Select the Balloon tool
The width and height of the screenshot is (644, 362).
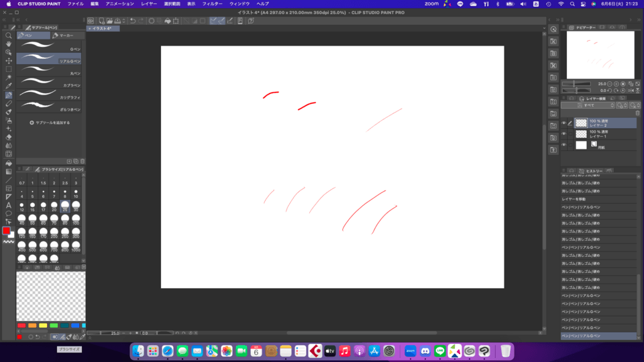(x=8, y=214)
